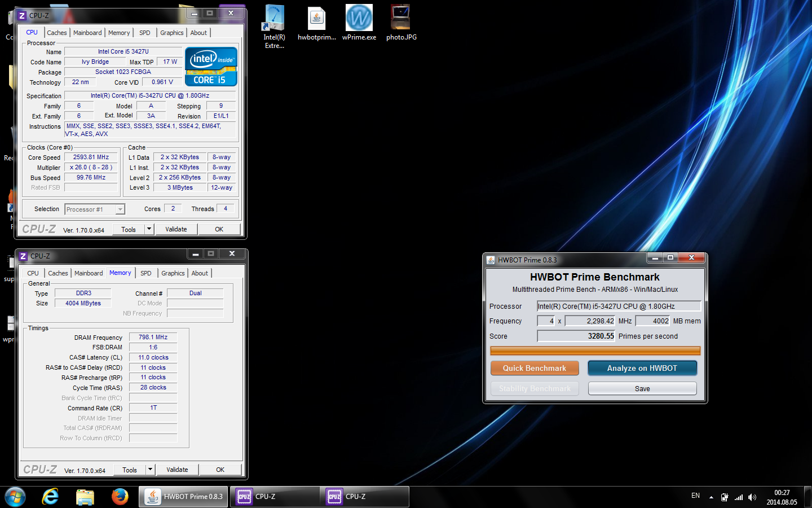Click the power plug tray icon
This screenshot has height=508, width=812.
click(x=725, y=497)
